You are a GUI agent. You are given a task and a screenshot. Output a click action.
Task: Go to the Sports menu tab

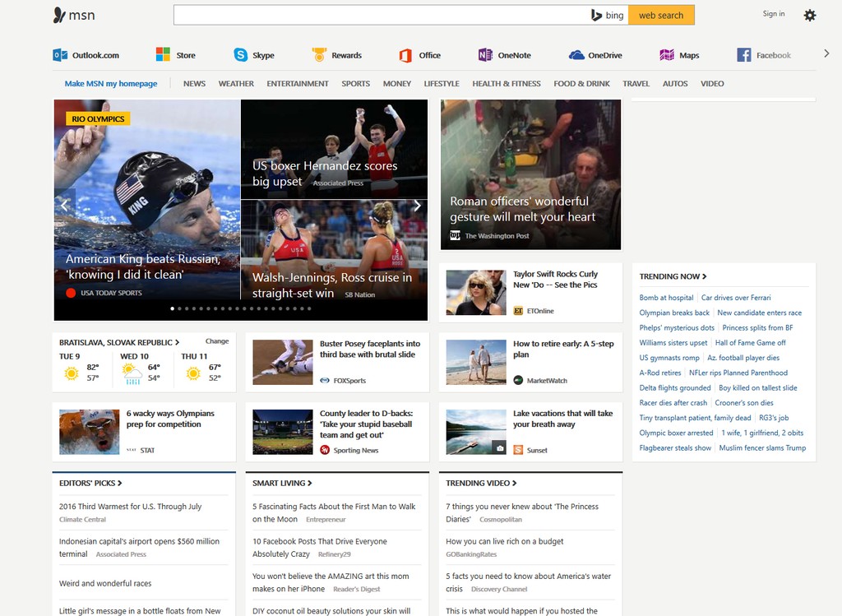pyautogui.click(x=355, y=84)
